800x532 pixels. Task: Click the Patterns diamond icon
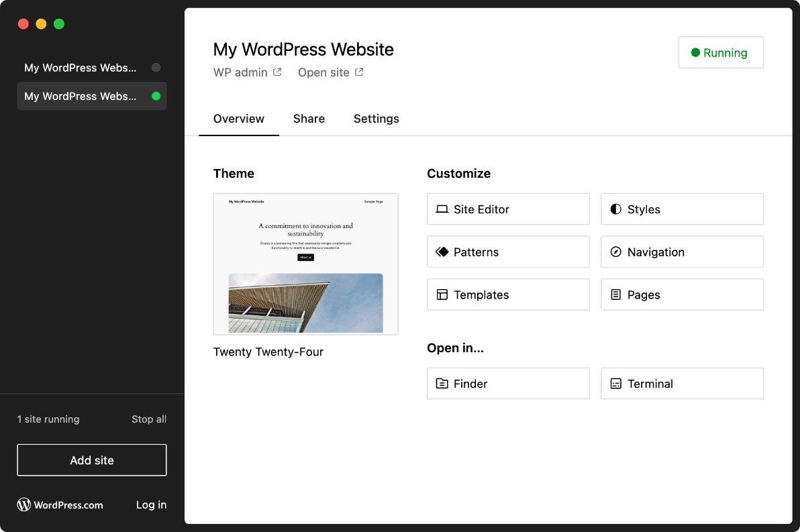442,252
